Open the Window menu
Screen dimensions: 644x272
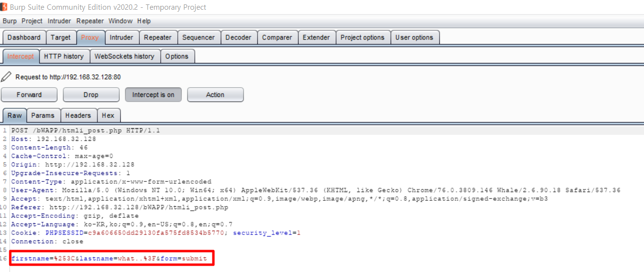120,21
